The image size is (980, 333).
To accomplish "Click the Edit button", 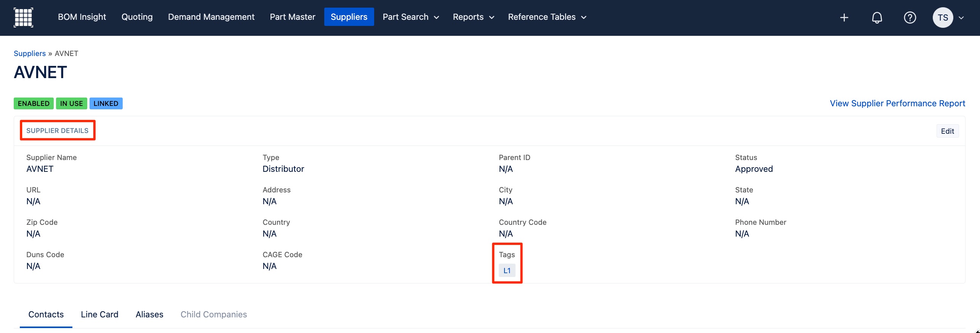I will (947, 131).
